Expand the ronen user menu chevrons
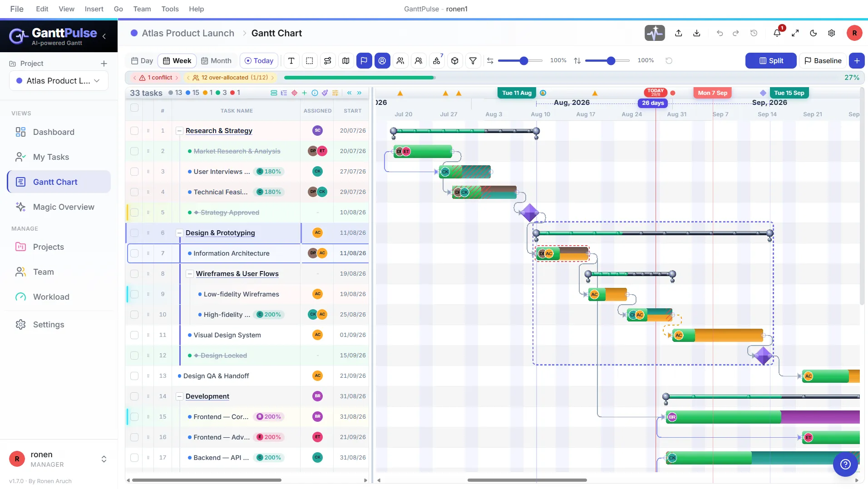868x489 pixels. [104, 459]
